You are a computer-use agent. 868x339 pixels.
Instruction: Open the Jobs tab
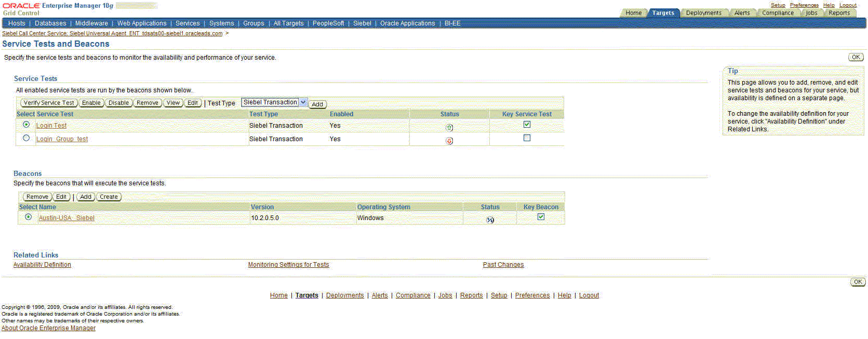(x=811, y=13)
